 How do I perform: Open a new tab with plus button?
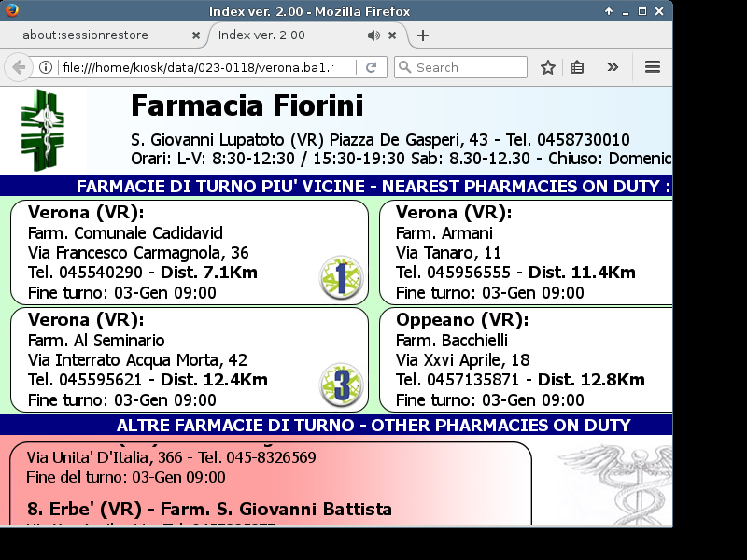click(x=423, y=35)
